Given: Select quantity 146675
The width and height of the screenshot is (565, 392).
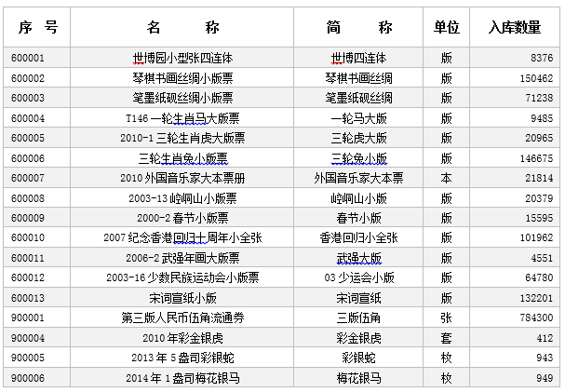Looking at the screenshot, I should tap(536, 158).
